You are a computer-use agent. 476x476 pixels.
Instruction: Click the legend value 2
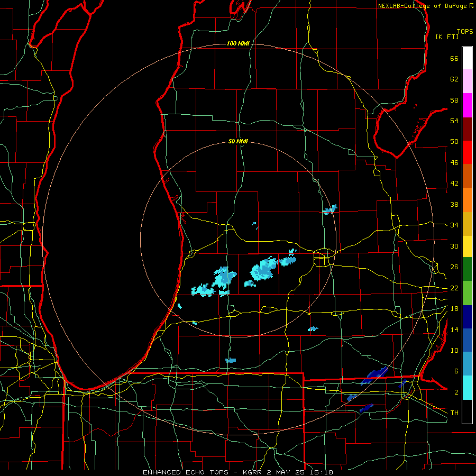pos(456,392)
